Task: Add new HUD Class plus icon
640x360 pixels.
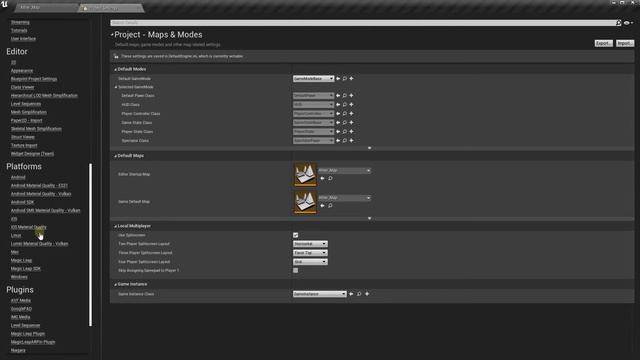Action: point(351,104)
